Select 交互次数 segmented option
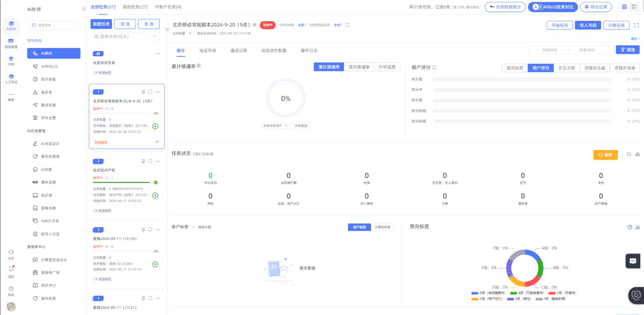 [567, 68]
